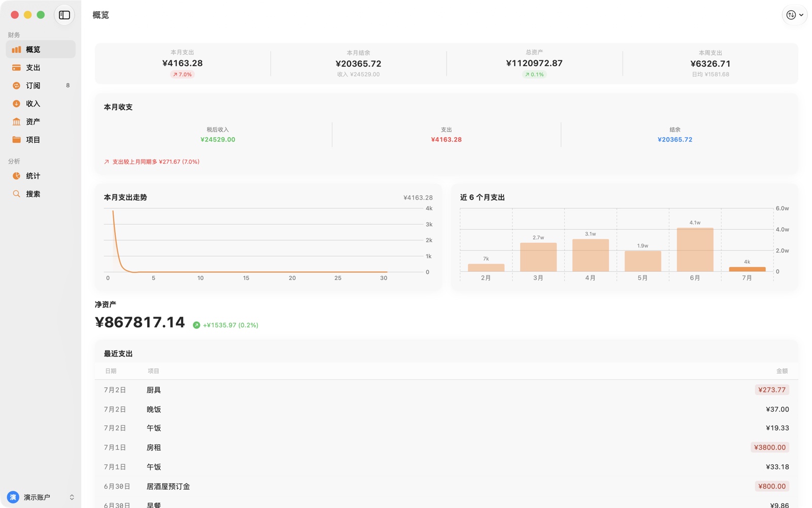Select the 居酒屋预订金 expense row
This screenshot has height=508, width=812.
tap(446, 486)
